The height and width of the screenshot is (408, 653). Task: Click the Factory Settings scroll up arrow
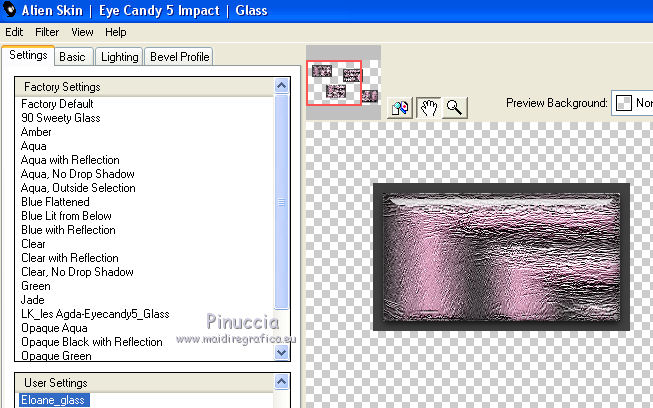282,86
